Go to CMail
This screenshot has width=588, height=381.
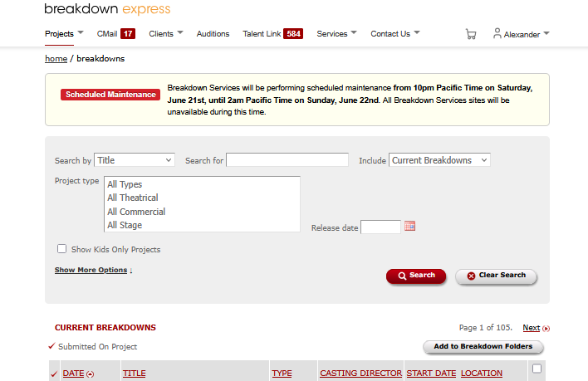coord(107,34)
